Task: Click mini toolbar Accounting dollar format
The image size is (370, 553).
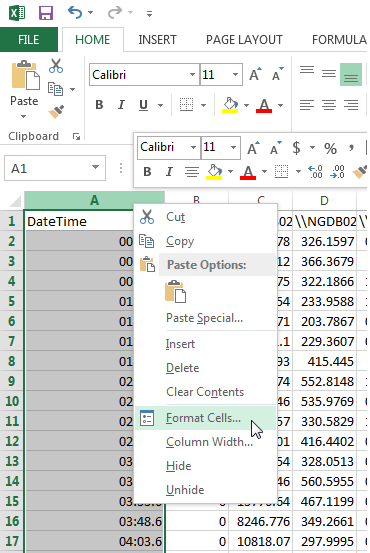Action: click(296, 148)
